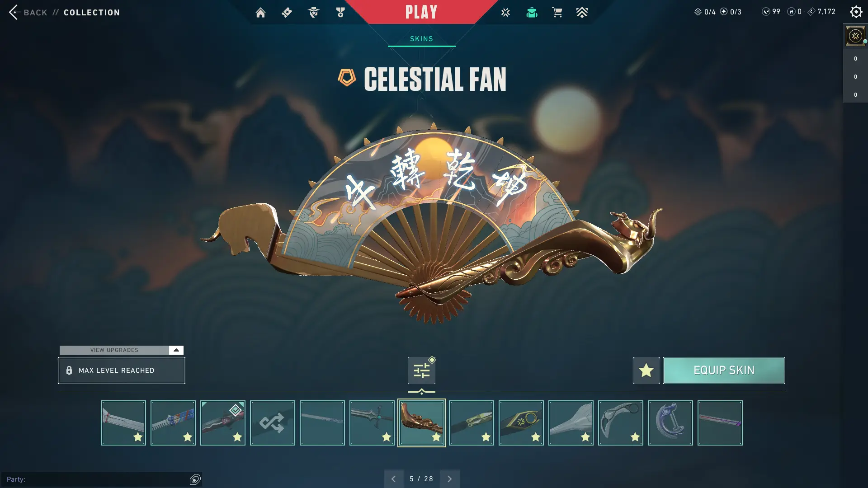Go to the Home screen icon

pyautogui.click(x=260, y=12)
